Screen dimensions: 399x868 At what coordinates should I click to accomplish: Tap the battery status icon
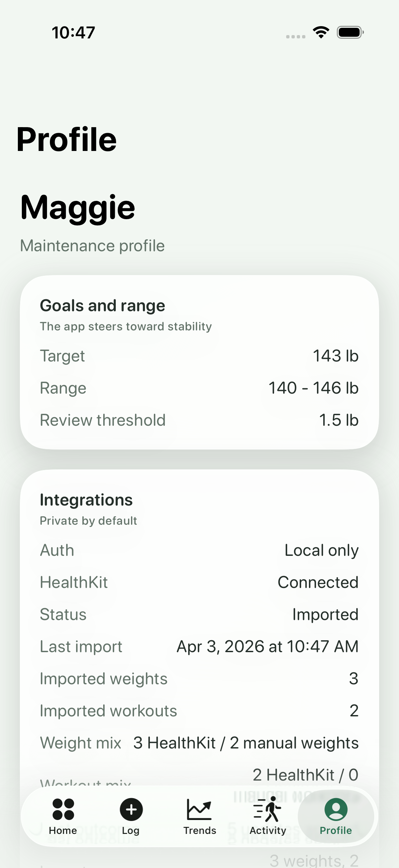click(x=350, y=32)
